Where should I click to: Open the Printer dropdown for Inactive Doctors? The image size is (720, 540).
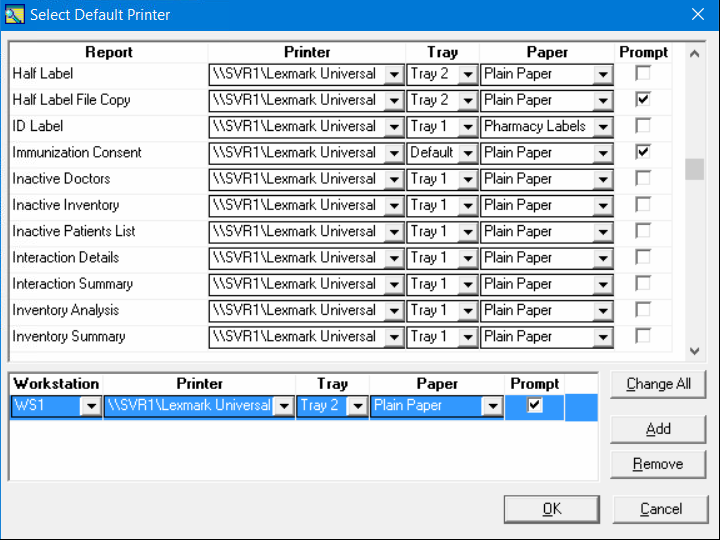[394, 180]
